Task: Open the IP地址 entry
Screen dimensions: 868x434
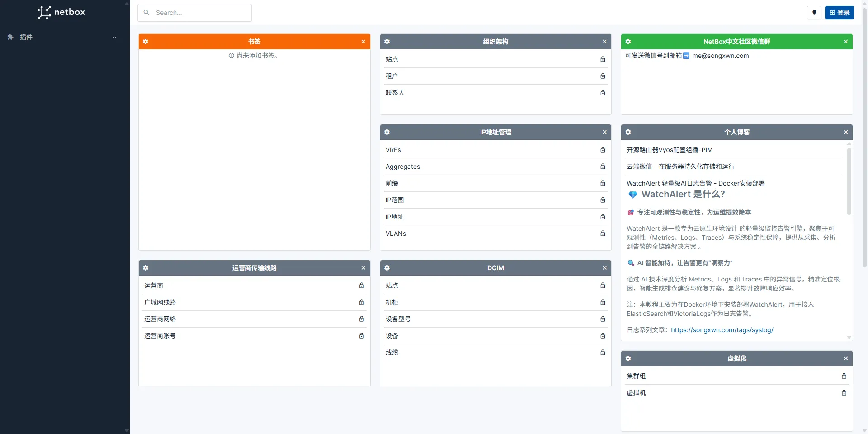Action: (x=495, y=217)
